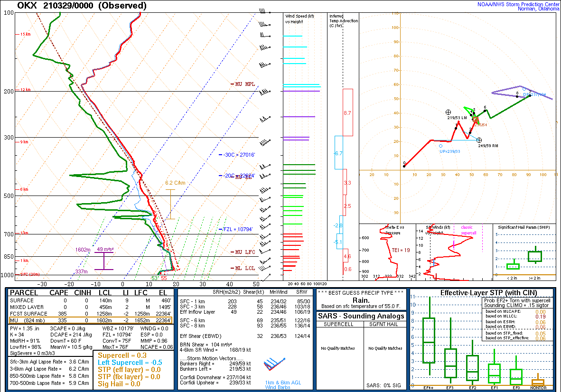Click 'STP (eff layer) = 0.0' value
This screenshot has width=561, height=392.
pos(129,370)
